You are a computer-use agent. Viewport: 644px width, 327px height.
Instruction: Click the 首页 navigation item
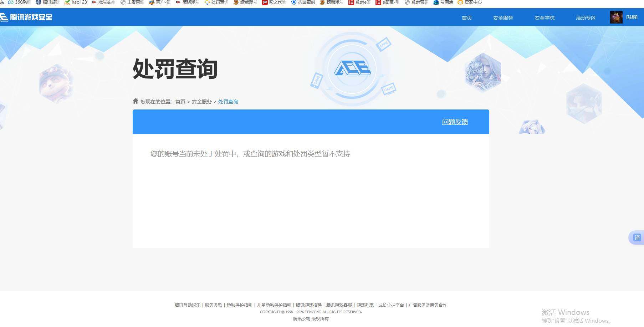coord(466,17)
